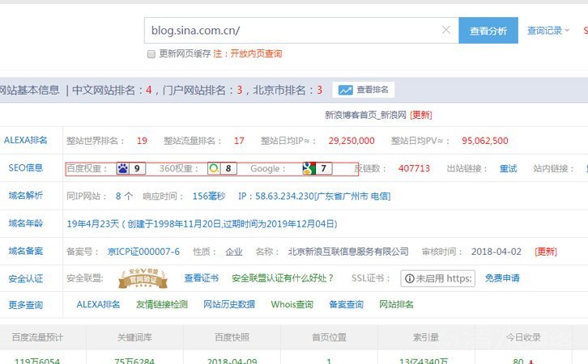Click the 域名年龄 row label
Image resolution: width=588 pixels, height=364 pixels.
pos(25,223)
